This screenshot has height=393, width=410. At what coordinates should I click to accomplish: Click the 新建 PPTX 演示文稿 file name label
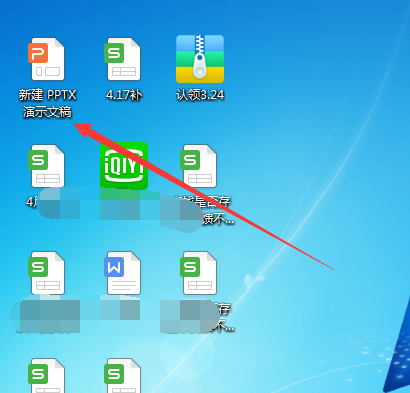[47, 103]
